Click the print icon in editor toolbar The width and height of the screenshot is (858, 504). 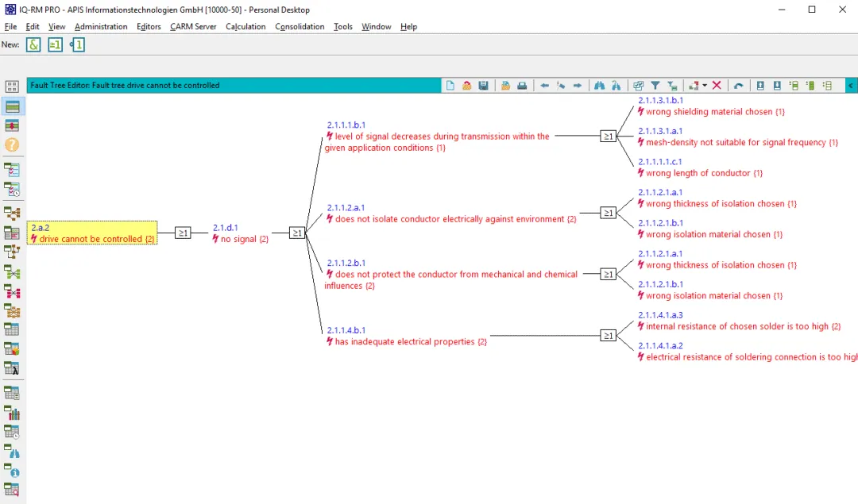click(x=522, y=85)
